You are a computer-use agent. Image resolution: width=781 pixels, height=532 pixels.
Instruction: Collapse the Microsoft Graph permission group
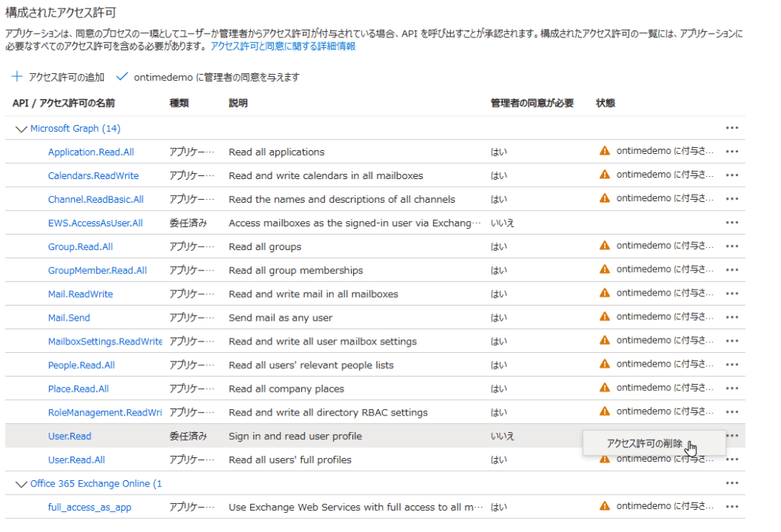pyautogui.click(x=21, y=129)
